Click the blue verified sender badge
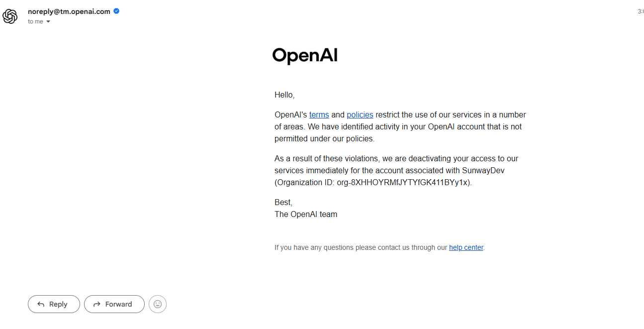 point(116,11)
